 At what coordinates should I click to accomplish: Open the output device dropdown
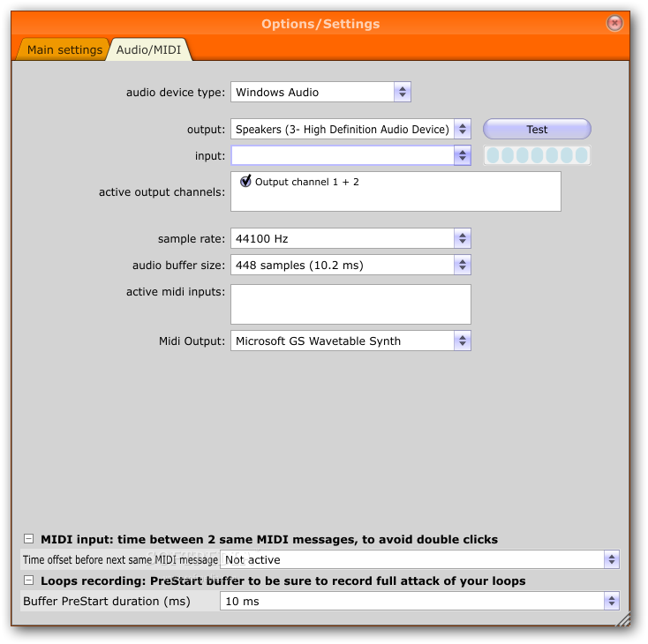(350, 130)
